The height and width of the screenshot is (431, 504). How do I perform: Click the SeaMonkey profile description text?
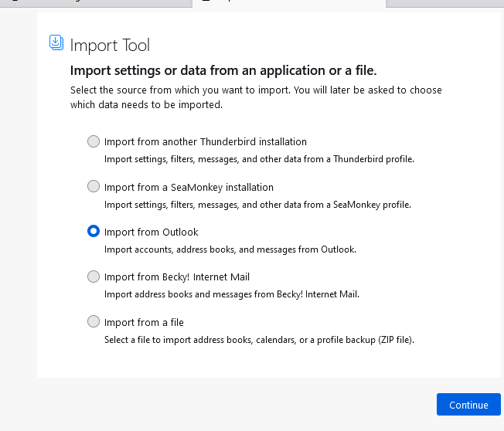point(257,205)
